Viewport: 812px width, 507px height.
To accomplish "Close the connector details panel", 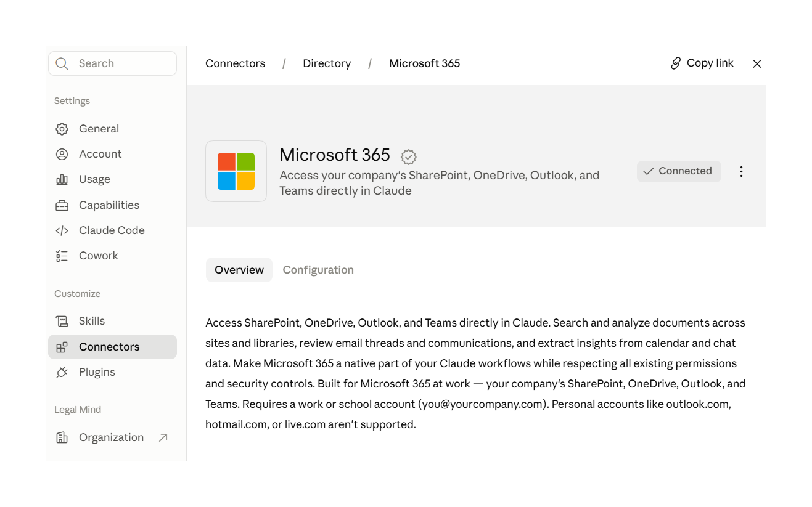I will pos(757,63).
